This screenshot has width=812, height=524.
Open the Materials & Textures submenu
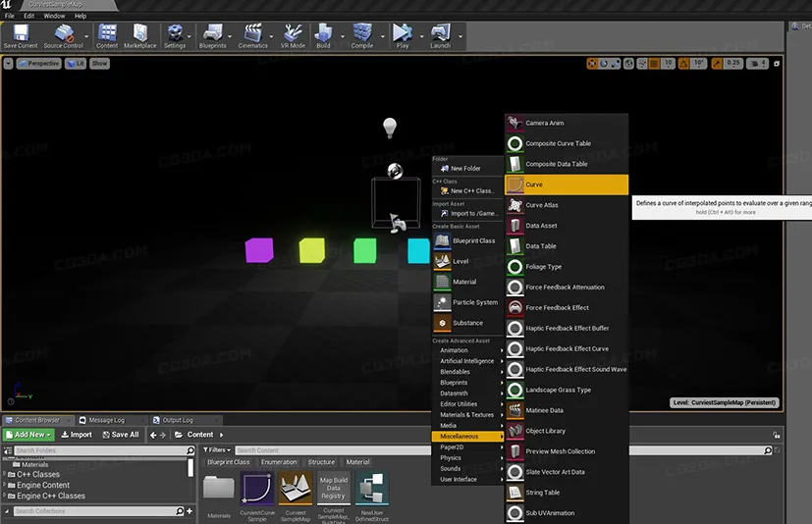[x=467, y=415]
